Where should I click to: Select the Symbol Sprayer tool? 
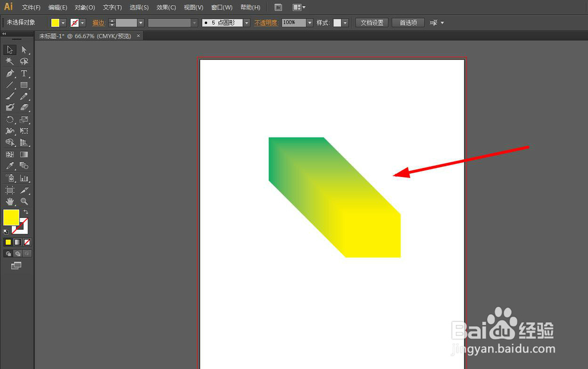pos(10,178)
